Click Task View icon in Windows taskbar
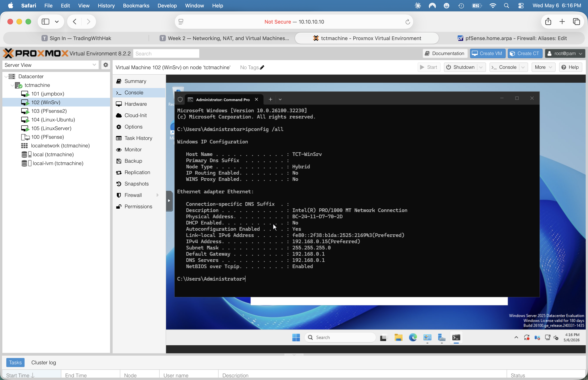 point(383,337)
